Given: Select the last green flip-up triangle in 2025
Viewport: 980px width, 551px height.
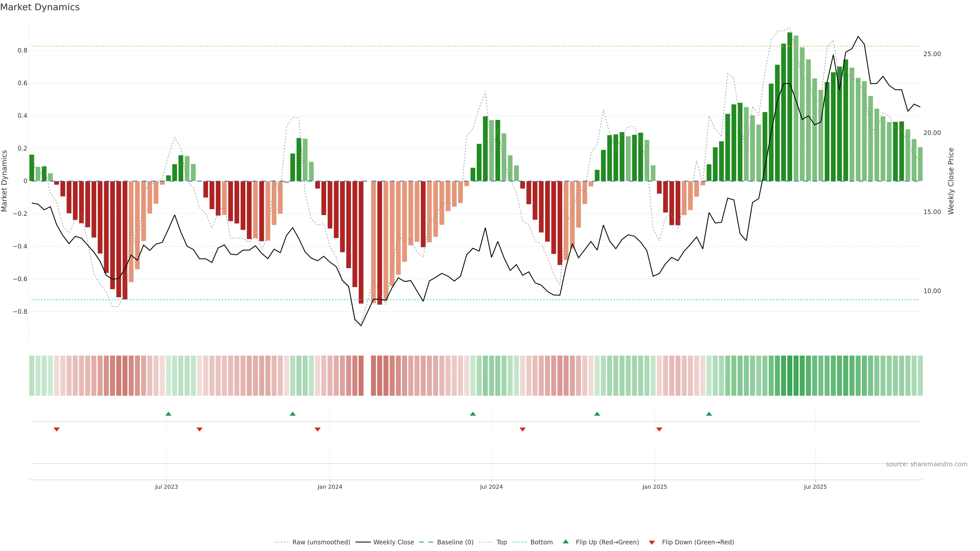Looking at the screenshot, I should point(709,414).
